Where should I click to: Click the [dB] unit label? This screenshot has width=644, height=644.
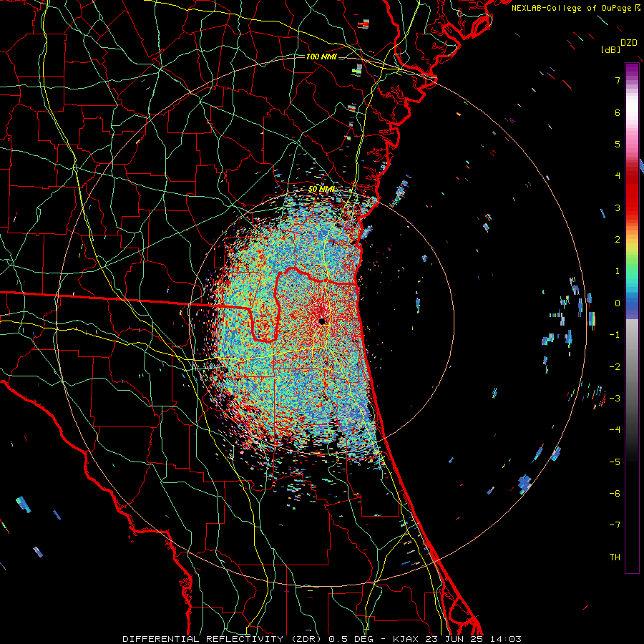[x=611, y=49]
